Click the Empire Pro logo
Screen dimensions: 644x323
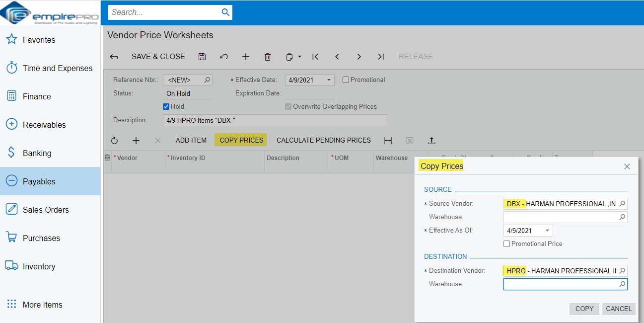pos(50,13)
